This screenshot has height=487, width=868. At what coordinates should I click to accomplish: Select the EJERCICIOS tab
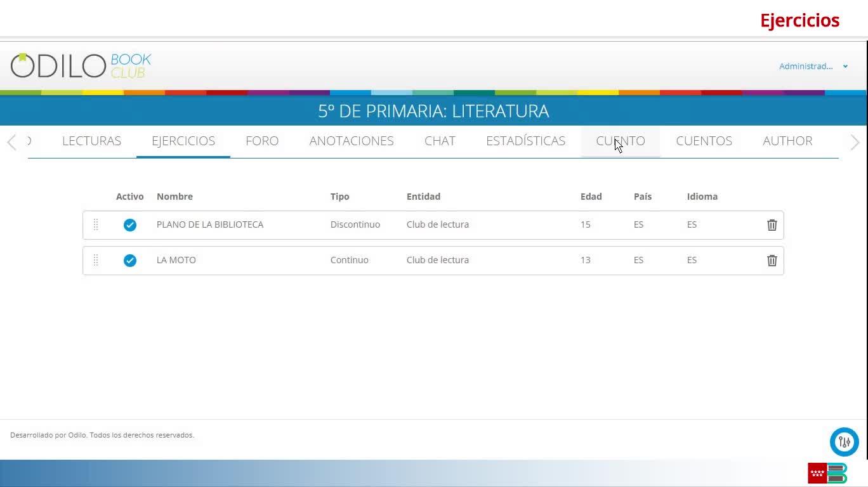click(x=183, y=141)
